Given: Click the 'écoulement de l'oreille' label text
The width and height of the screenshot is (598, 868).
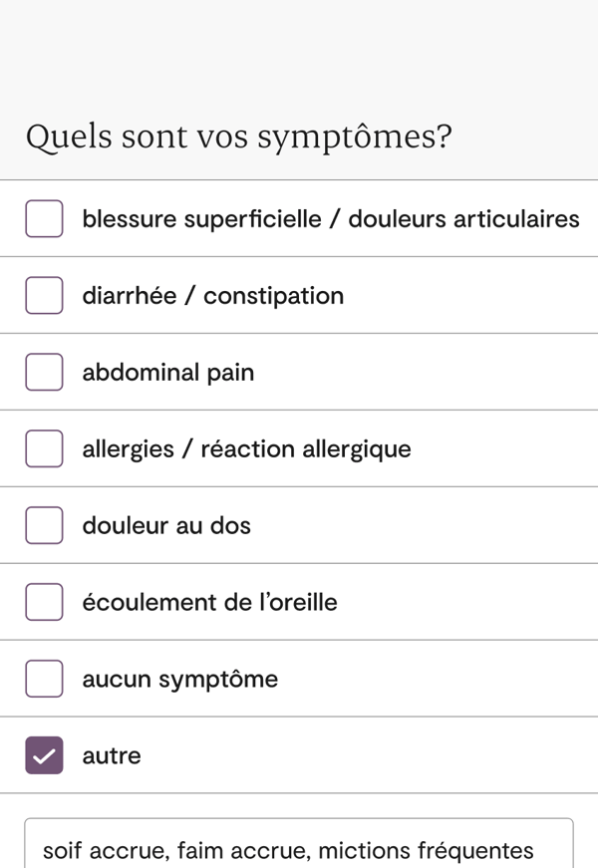Looking at the screenshot, I should pyautogui.click(x=209, y=603).
